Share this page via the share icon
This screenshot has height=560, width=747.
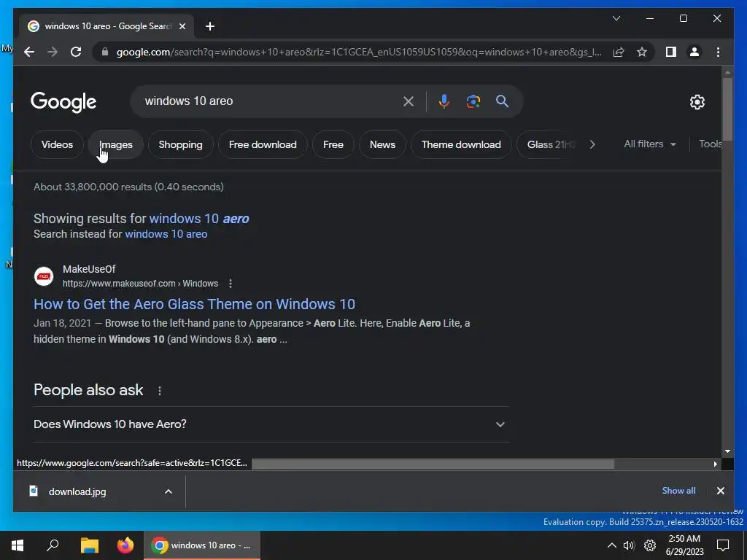(x=619, y=52)
